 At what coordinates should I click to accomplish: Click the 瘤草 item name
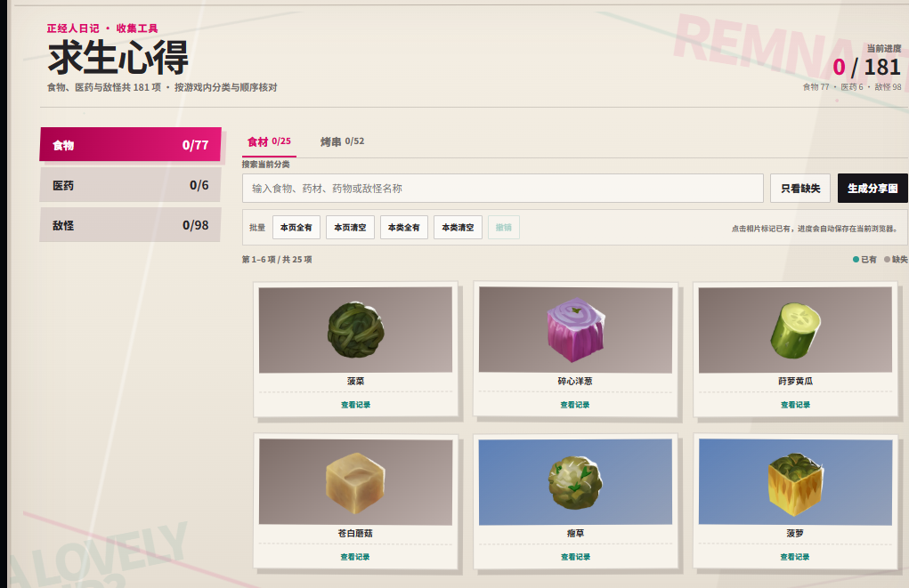(x=575, y=534)
